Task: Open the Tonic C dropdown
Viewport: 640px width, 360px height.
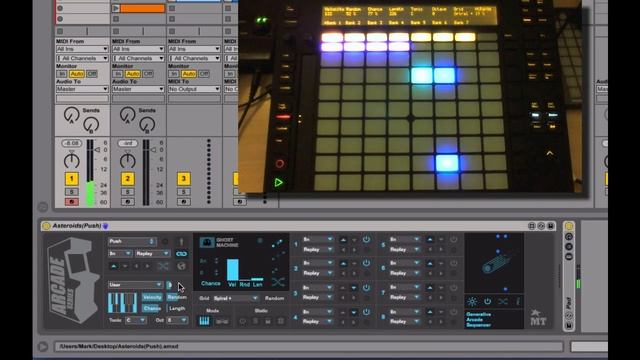Action: pos(136,320)
